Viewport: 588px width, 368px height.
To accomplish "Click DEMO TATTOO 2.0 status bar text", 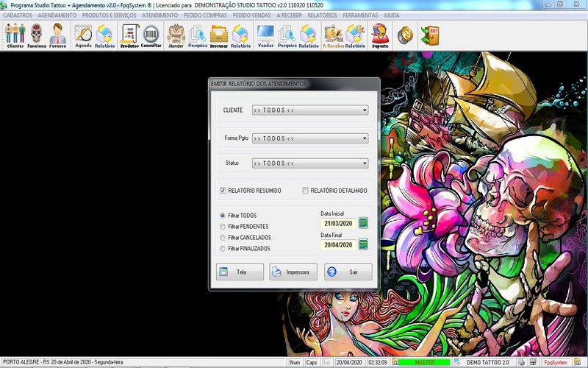I will point(487,362).
